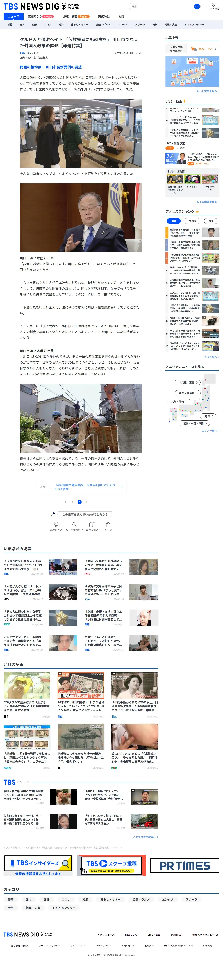Select 24時間 ranking filter
The image size is (223, 980).
(x=192, y=221)
